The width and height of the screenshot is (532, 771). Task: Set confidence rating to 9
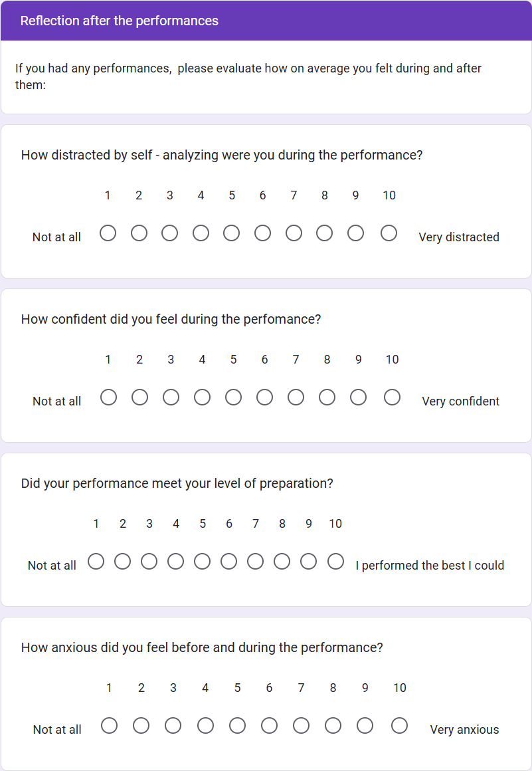coord(358,397)
